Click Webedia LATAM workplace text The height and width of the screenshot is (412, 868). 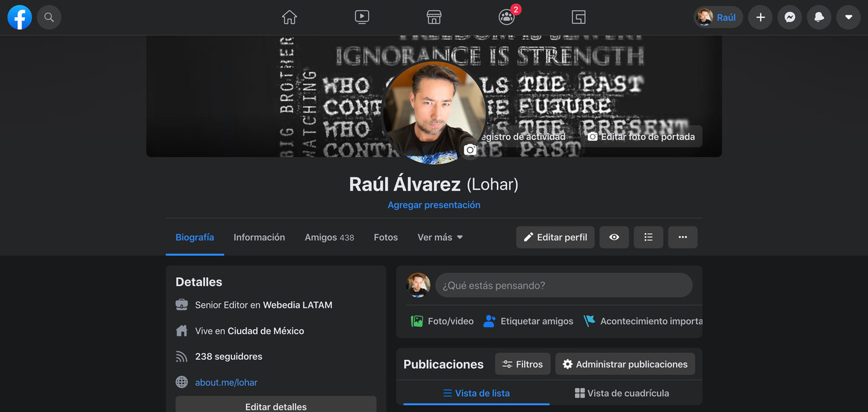pyautogui.click(x=297, y=305)
